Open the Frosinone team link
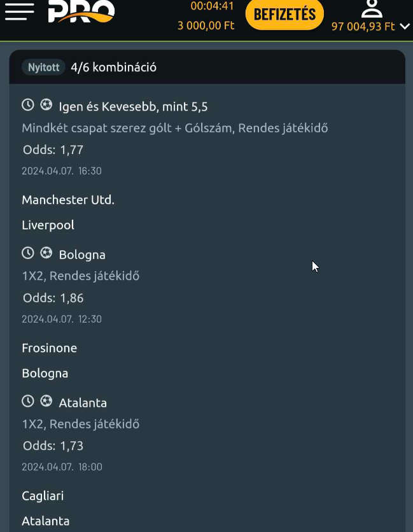The image size is (413, 532). click(49, 348)
